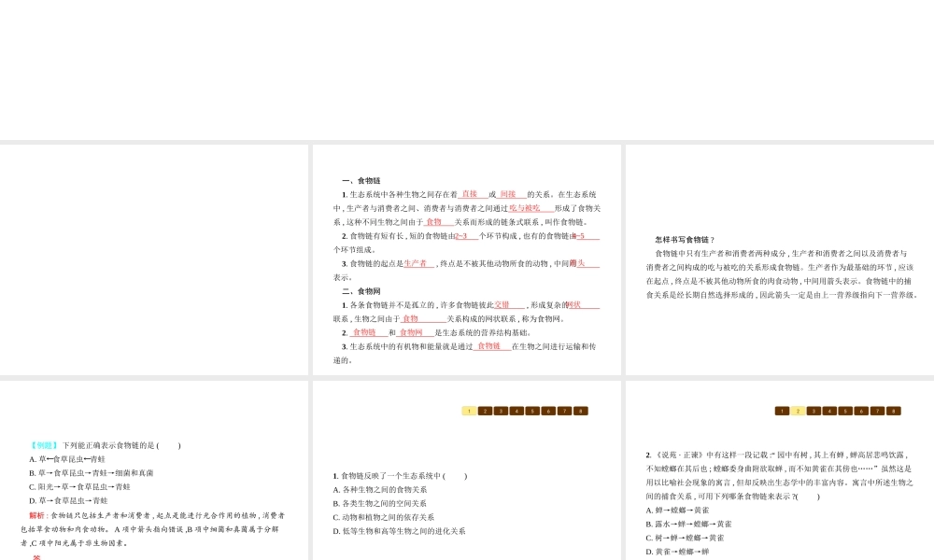Select number 5 button on question 2 slide

coord(845,411)
